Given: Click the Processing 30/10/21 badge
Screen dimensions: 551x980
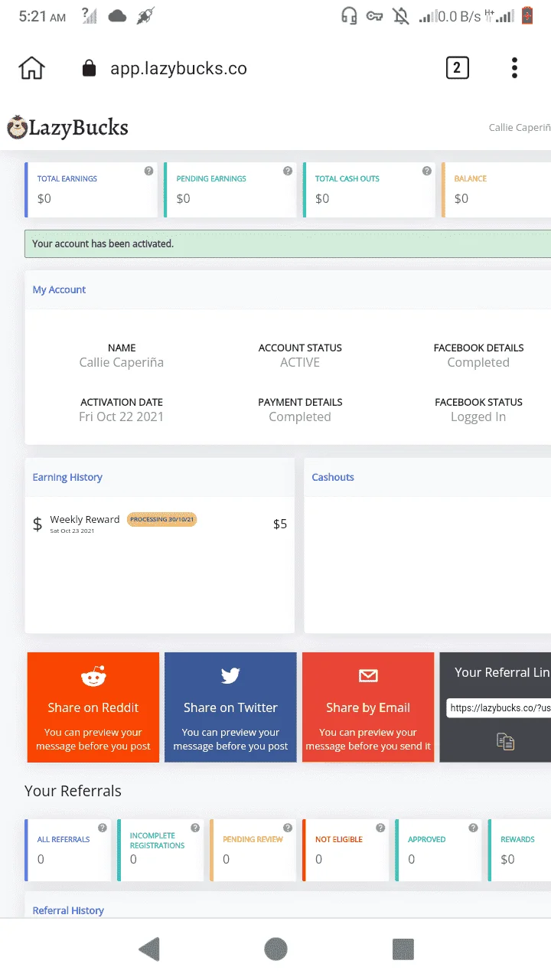Looking at the screenshot, I should (x=161, y=519).
